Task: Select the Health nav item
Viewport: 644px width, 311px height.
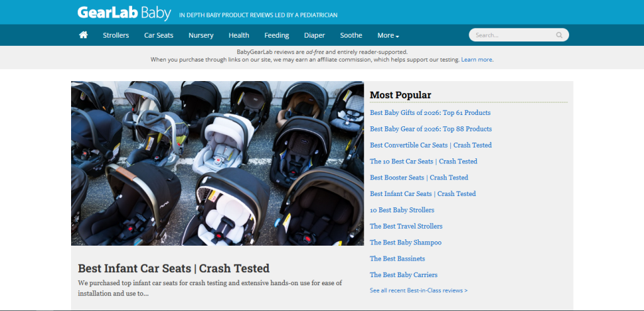Action: click(239, 35)
